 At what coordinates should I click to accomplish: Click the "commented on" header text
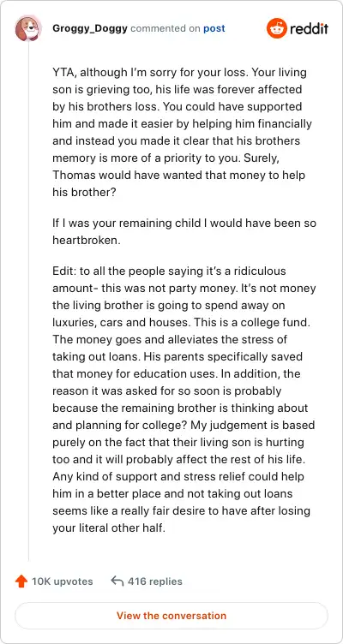click(165, 29)
